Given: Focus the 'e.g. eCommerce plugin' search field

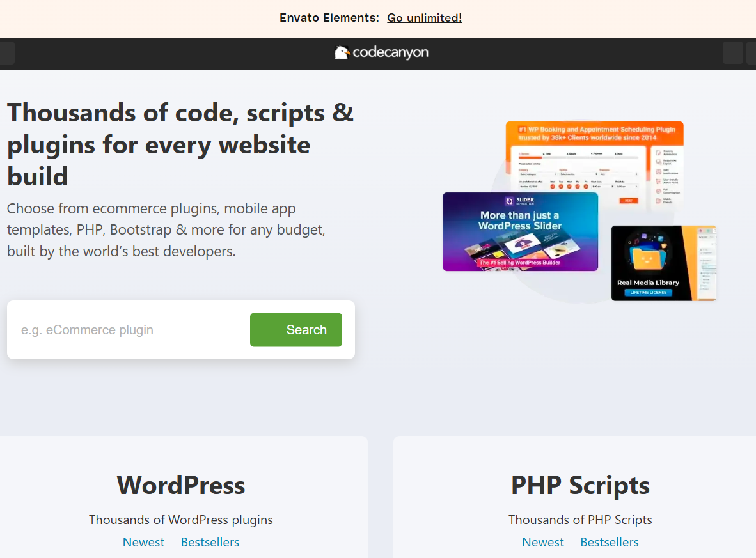Looking at the screenshot, I should 130,330.
